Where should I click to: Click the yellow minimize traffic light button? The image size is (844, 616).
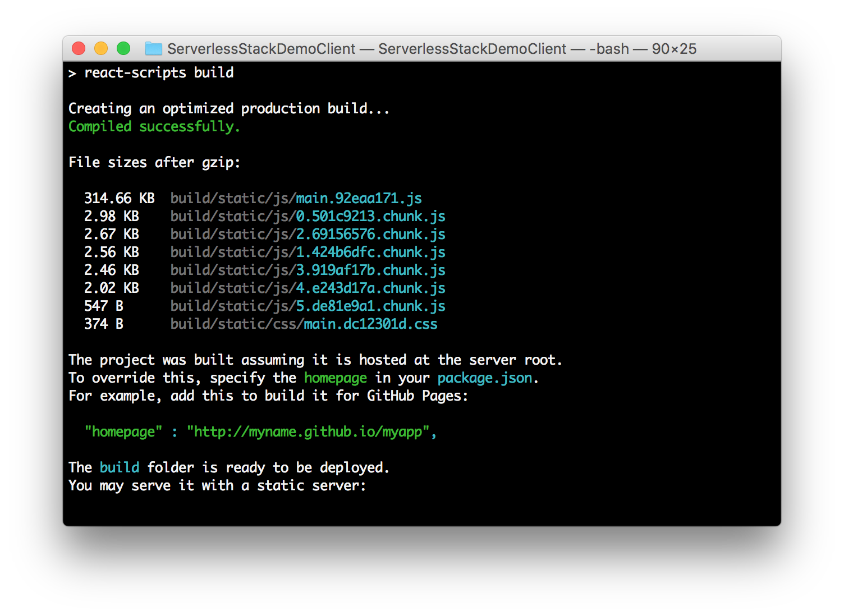tap(101, 48)
